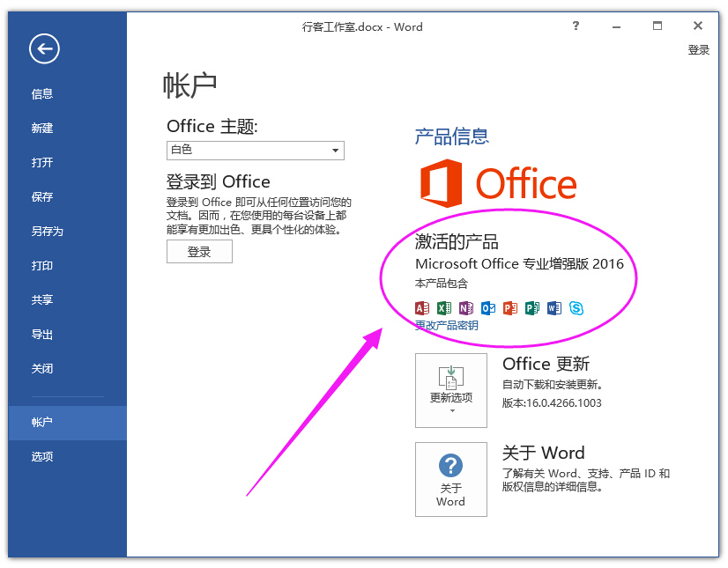Click the Office 更新 heading

pos(546,364)
